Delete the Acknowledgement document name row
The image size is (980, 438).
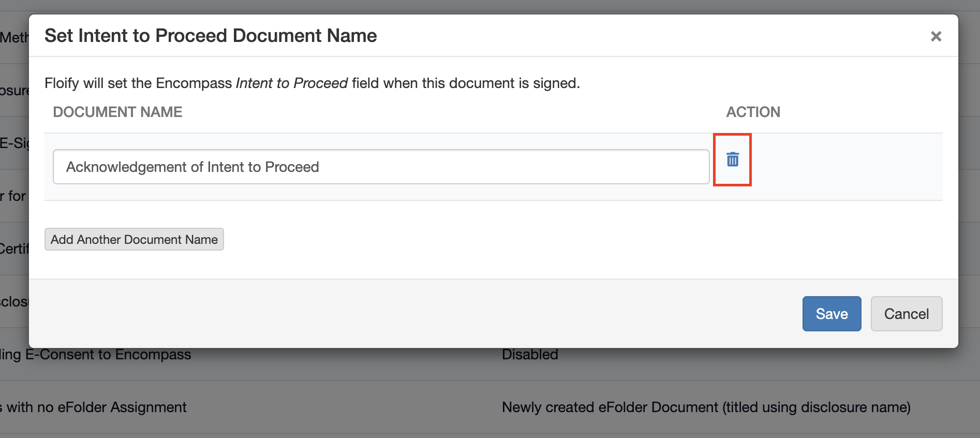(x=732, y=159)
